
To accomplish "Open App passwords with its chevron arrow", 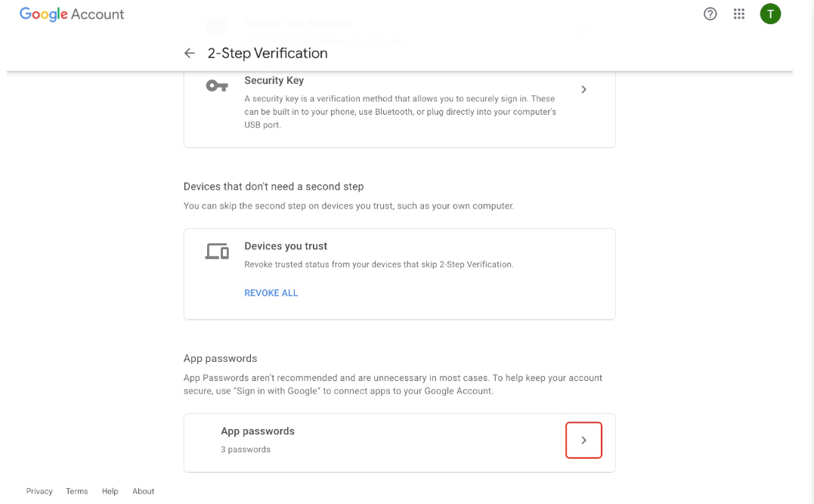I will (583, 440).
